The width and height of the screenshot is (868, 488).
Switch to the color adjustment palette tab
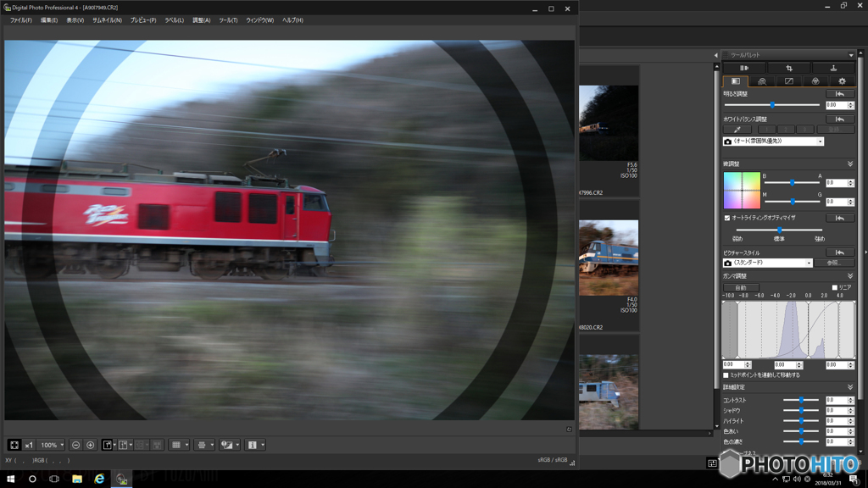(815, 81)
